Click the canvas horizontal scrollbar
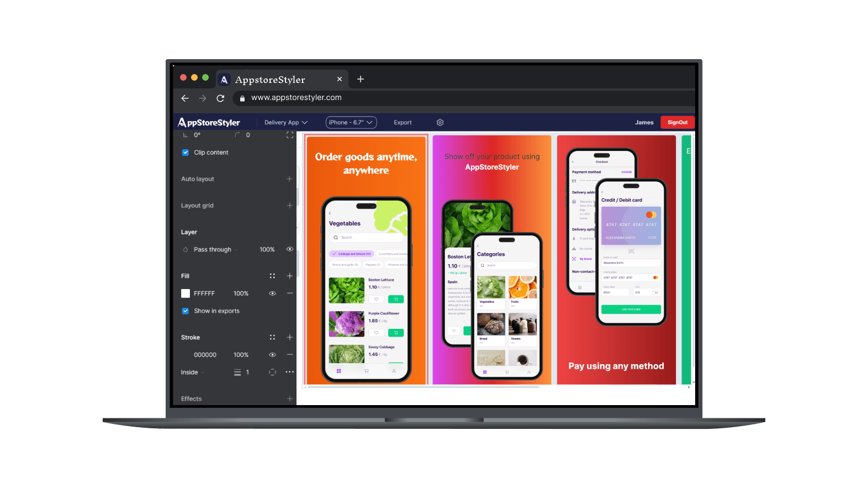This screenshot has width=868, height=488. pyautogui.click(x=423, y=387)
